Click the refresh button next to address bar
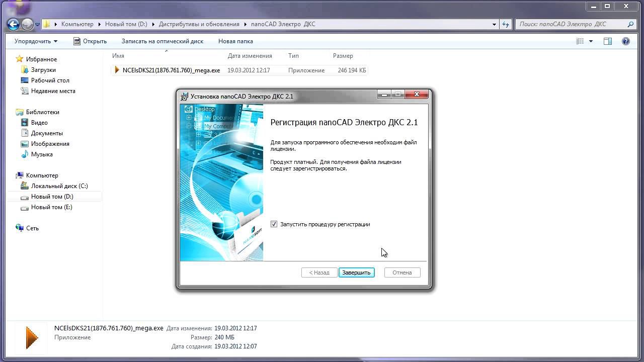Image resolution: width=644 pixels, height=362 pixels. pyautogui.click(x=506, y=24)
